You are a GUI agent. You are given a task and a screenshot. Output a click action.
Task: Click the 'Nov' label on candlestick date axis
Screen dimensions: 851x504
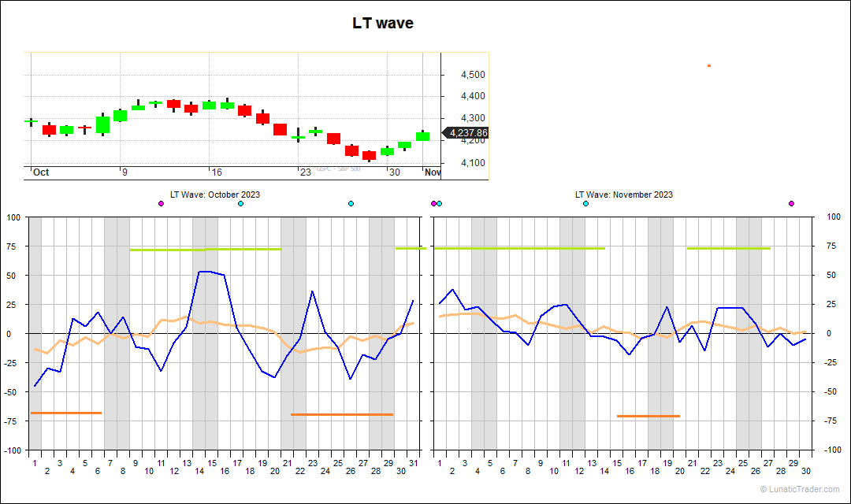click(x=433, y=172)
